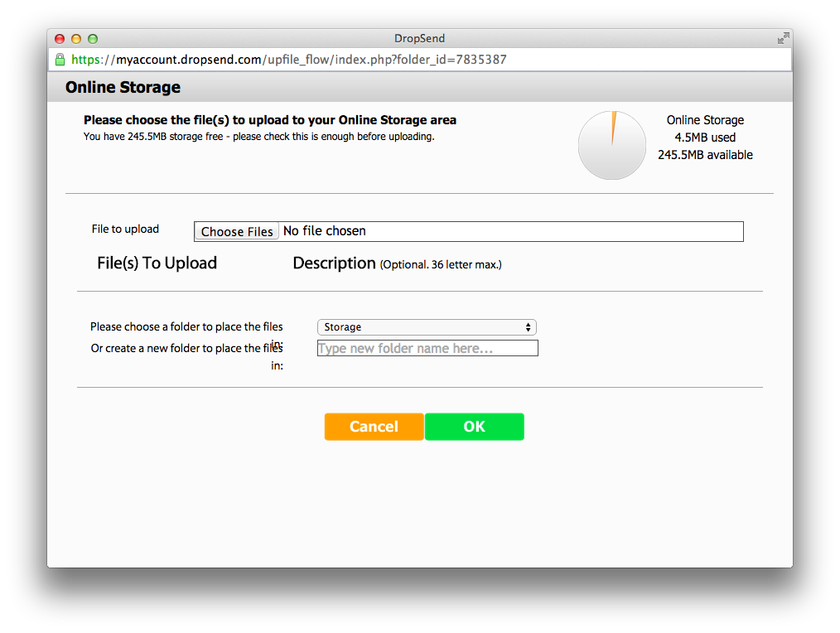Open the Storage folder dropdown
This screenshot has height=633, width=840.
[x=427, y=327]
